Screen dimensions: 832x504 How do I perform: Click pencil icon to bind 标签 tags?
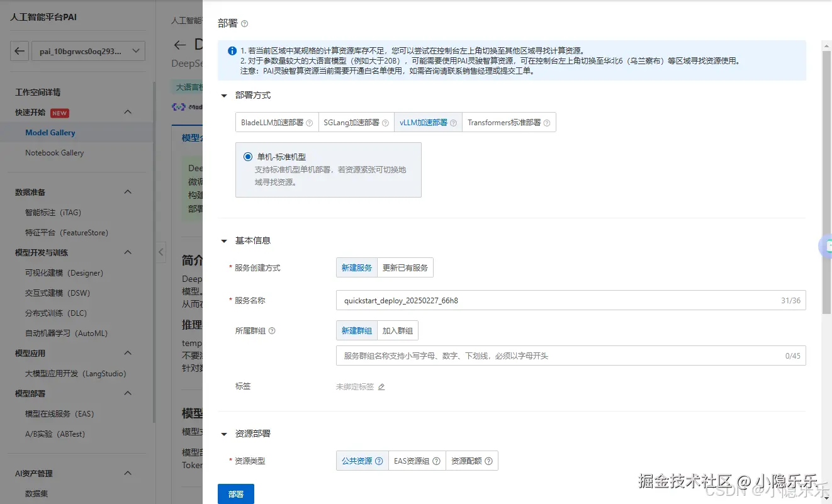tap(381, 386)
